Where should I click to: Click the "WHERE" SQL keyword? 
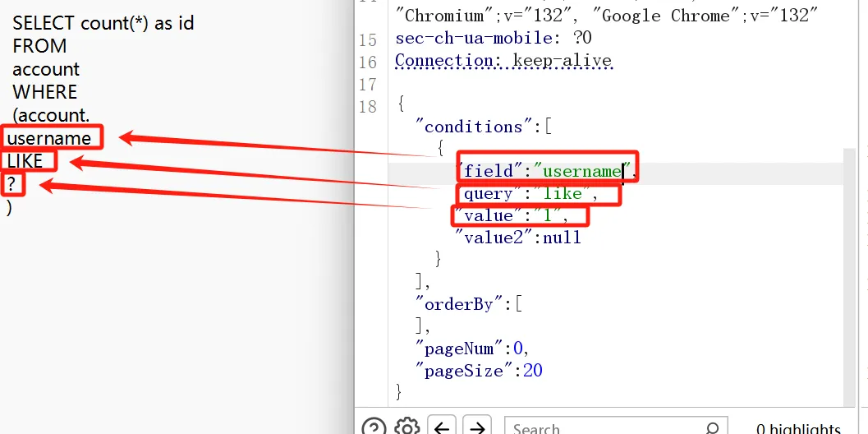point(45,92)
